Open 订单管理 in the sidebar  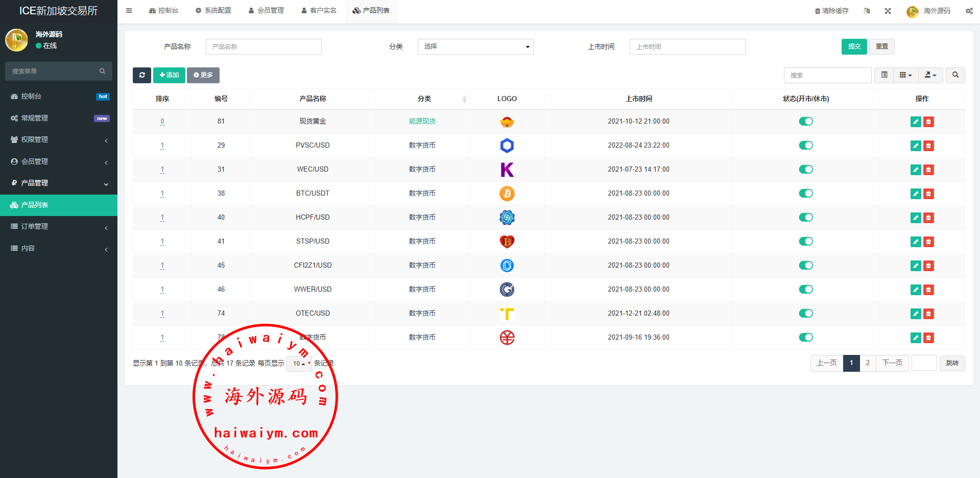point(58,226)
